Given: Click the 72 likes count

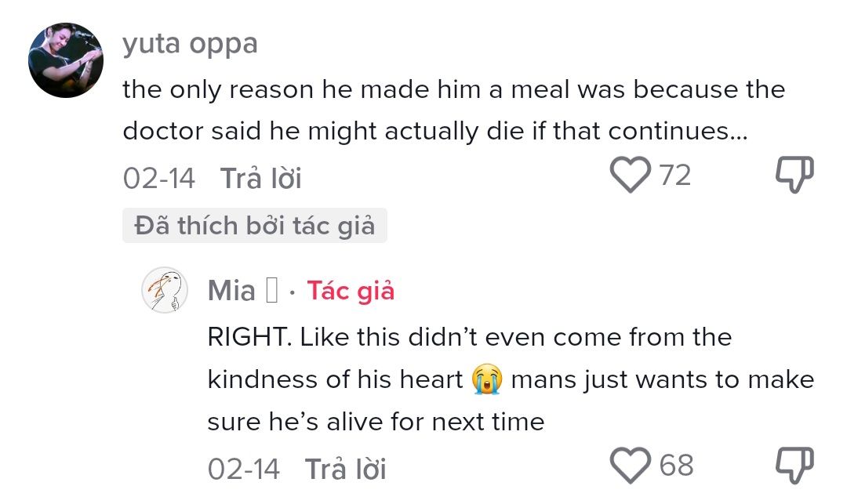Looking at the screenshot, I should (x=675, y=176).
